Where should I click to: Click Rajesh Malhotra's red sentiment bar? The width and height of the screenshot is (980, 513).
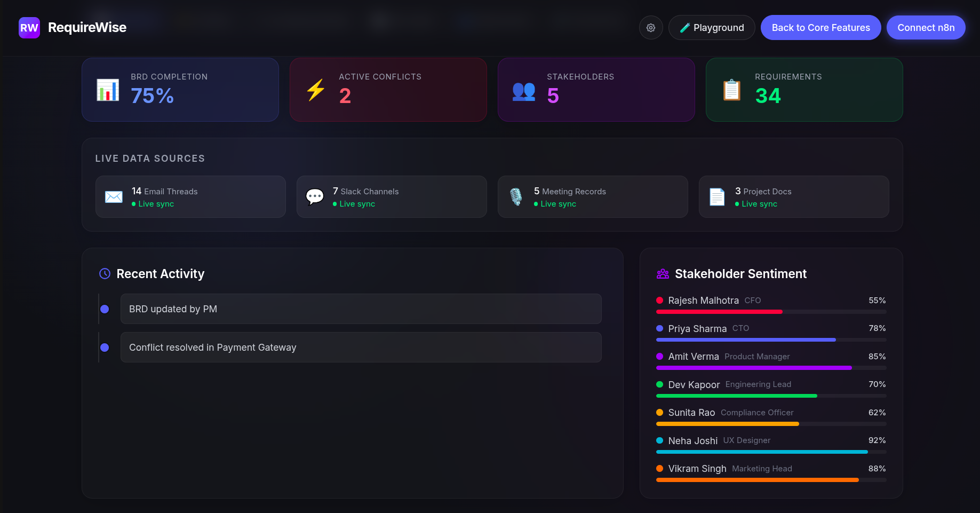point(719,312)
